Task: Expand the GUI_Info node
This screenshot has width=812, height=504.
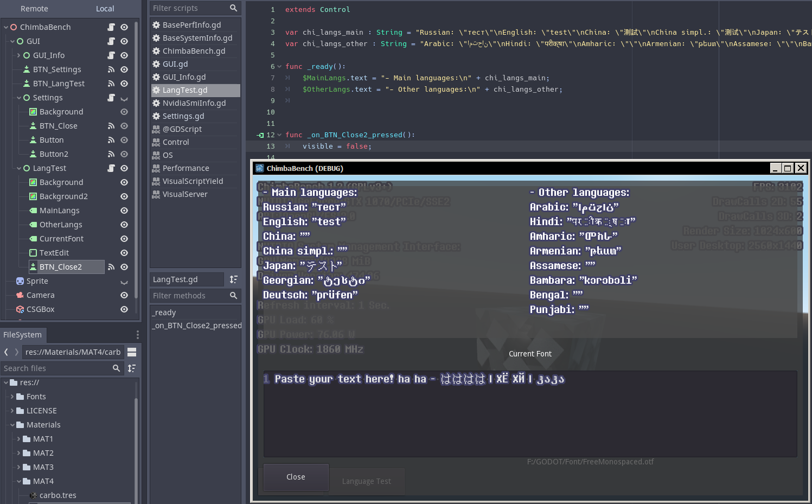Action: 19,55
